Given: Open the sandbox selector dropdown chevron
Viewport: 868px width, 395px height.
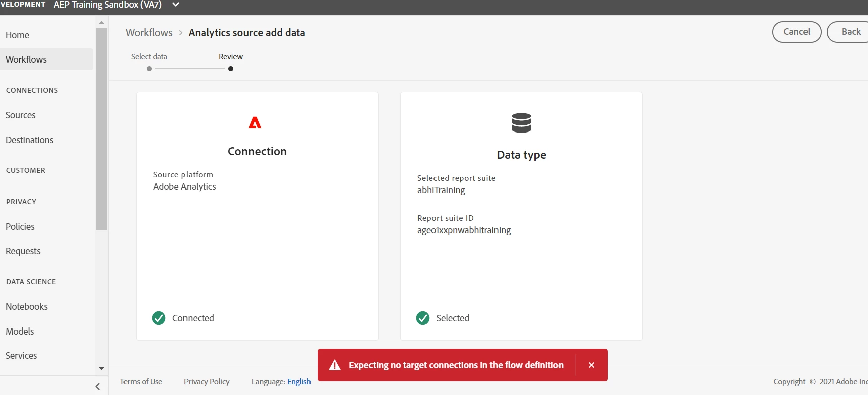Looking at the screenshot, I should 176,5.
